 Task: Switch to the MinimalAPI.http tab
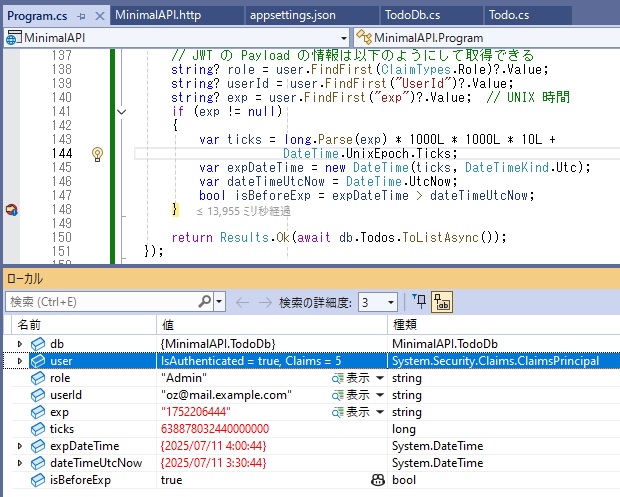(x=158, y=15)
